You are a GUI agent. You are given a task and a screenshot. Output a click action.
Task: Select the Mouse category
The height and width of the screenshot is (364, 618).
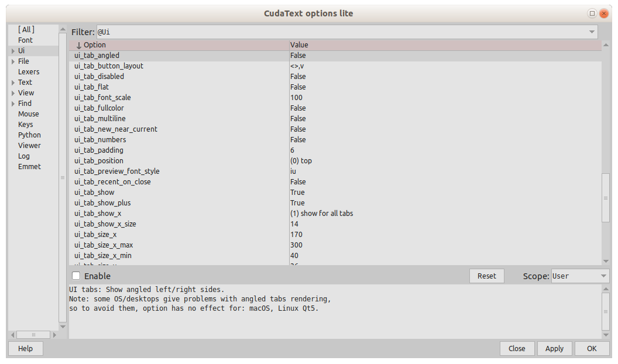tap(28, 114)
